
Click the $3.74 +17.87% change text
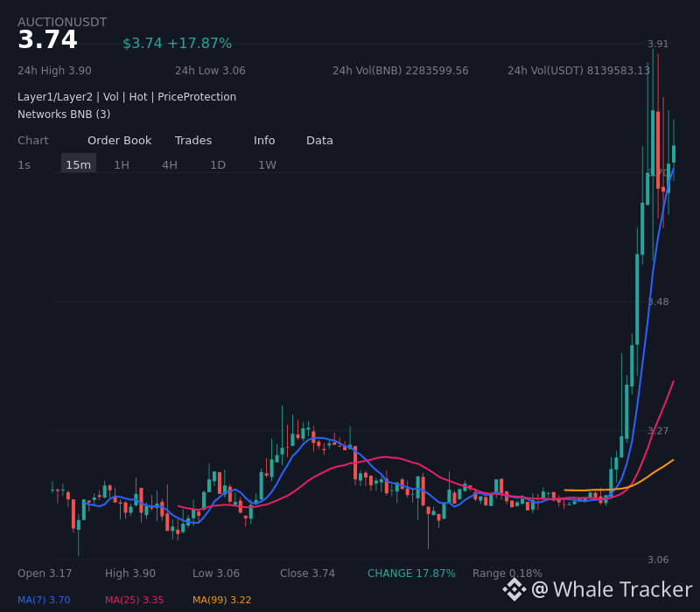click(x=178, y=43)
